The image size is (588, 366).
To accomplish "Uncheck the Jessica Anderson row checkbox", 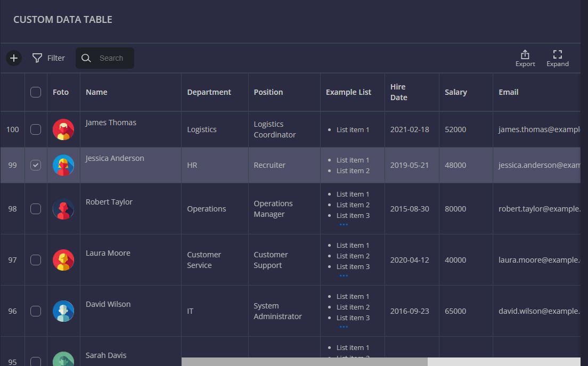I will (x=36, y=165).
